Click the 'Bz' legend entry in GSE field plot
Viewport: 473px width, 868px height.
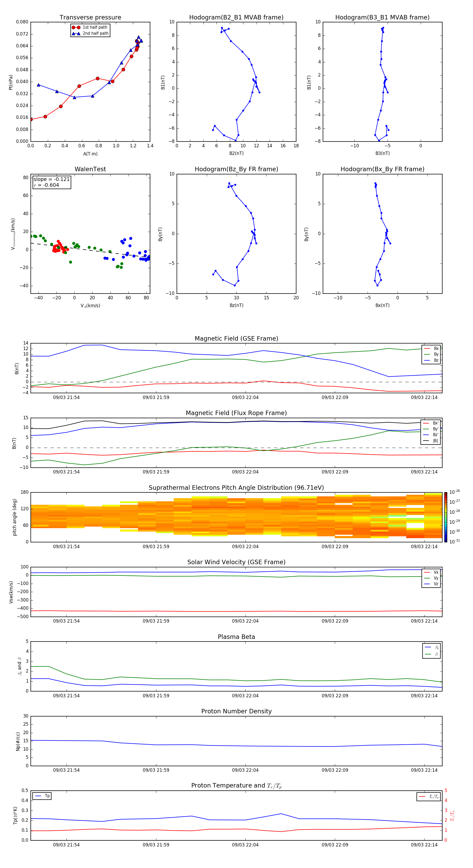[431, 361]
